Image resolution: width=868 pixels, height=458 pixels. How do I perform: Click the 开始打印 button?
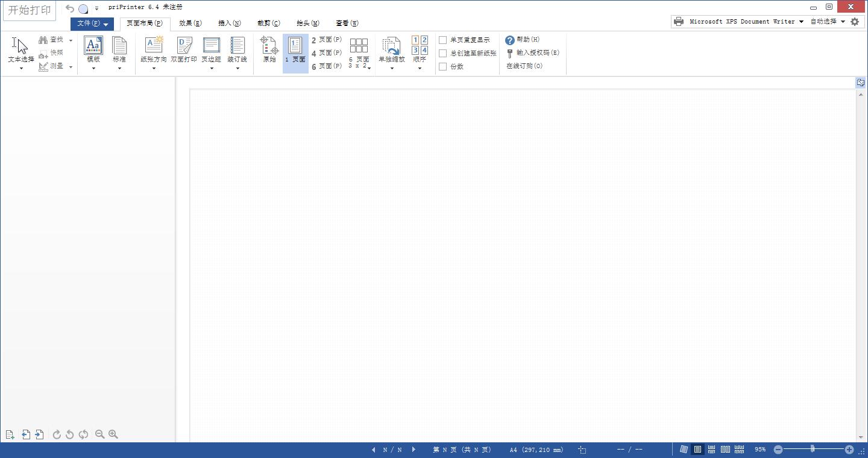(29, 10)
